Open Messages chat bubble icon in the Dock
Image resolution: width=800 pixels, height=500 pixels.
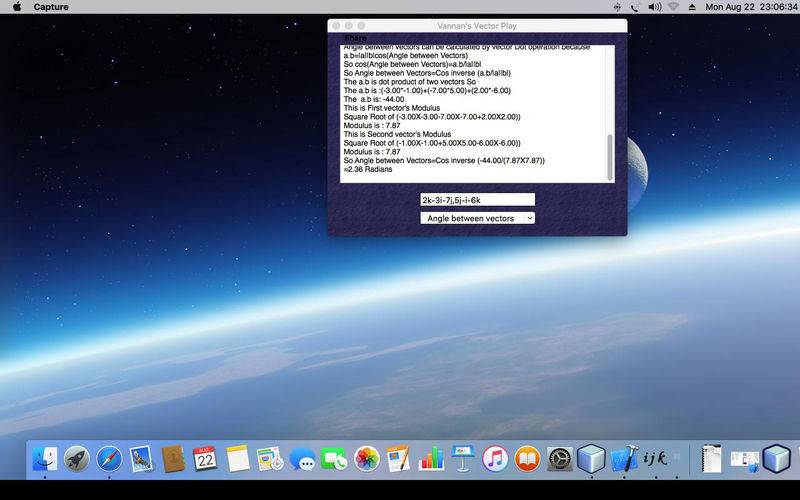point(302,459)
